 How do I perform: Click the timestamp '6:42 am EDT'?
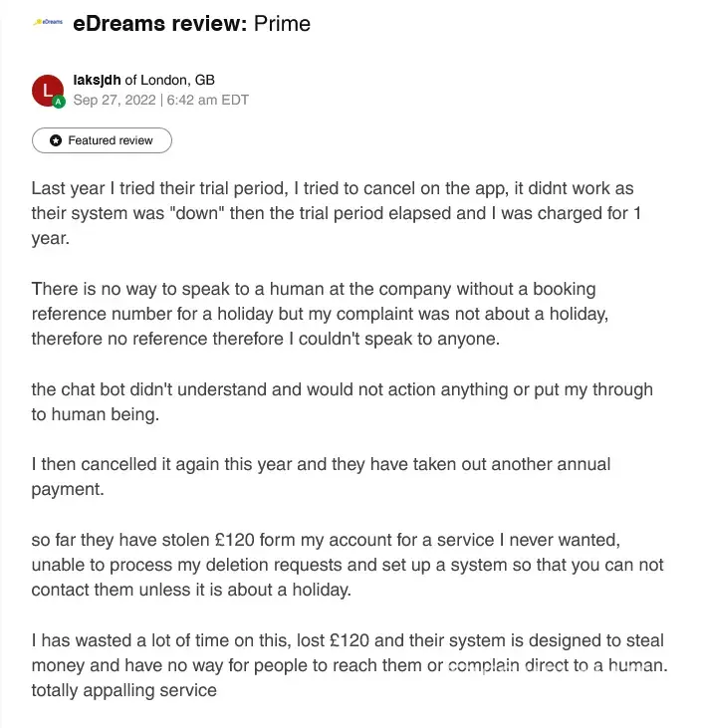pyautogui.click(x=207, y=100)
